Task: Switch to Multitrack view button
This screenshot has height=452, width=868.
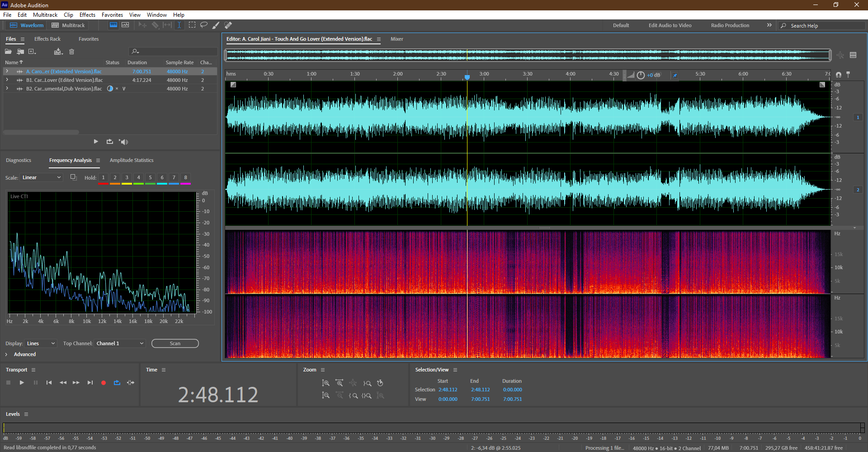Action: (68, 25)
